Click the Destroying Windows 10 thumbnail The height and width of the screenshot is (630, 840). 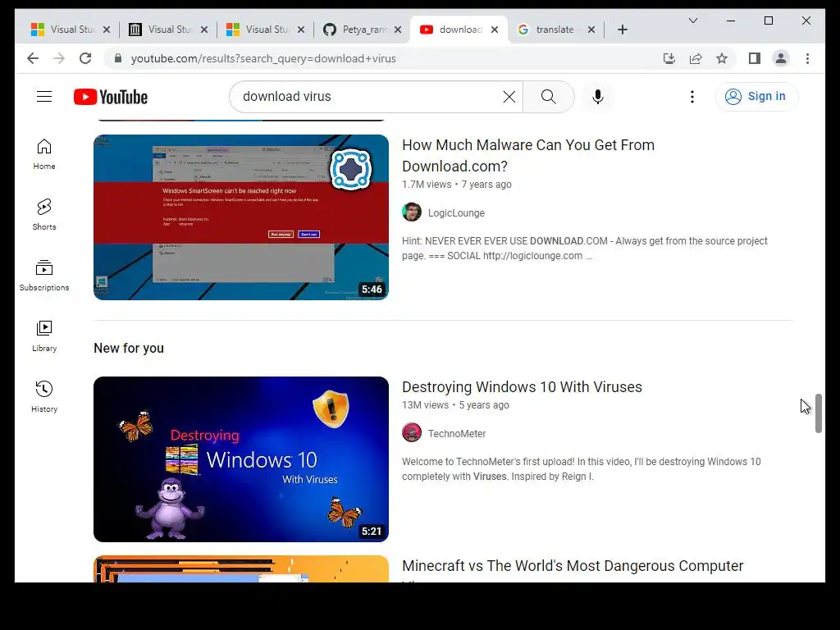[241, 459]
